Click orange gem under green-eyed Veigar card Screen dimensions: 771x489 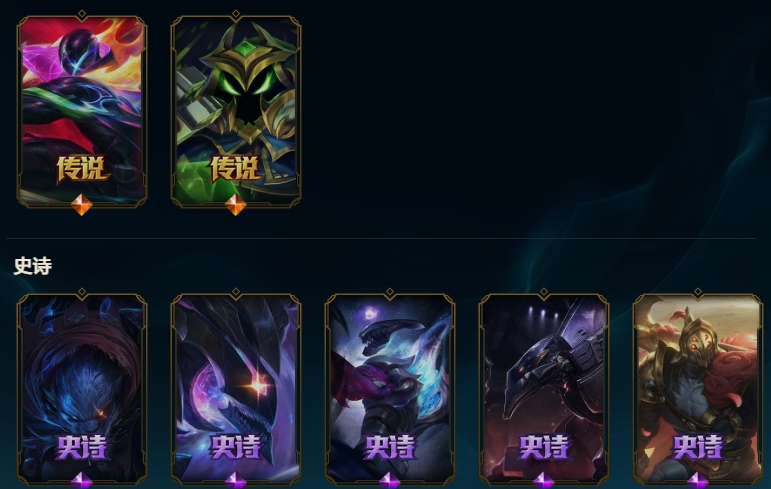[x=236, y=205]
